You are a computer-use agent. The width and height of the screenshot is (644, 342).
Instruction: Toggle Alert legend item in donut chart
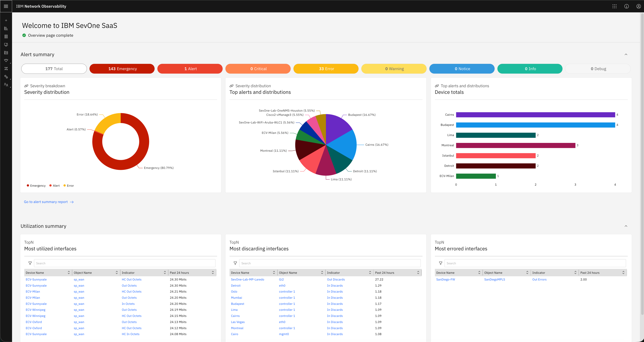tap(55, 186)
